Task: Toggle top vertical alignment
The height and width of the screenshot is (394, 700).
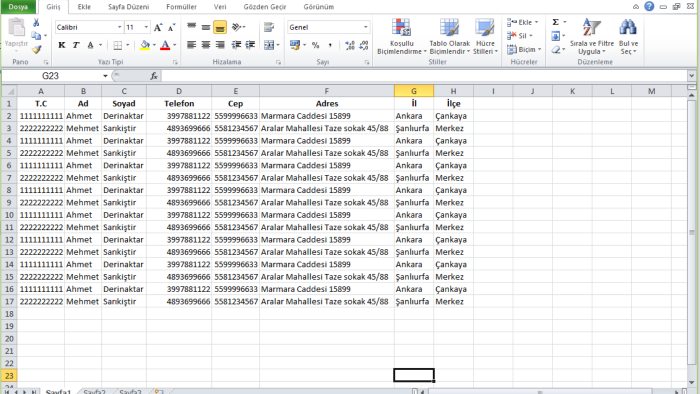Action: 192,27
